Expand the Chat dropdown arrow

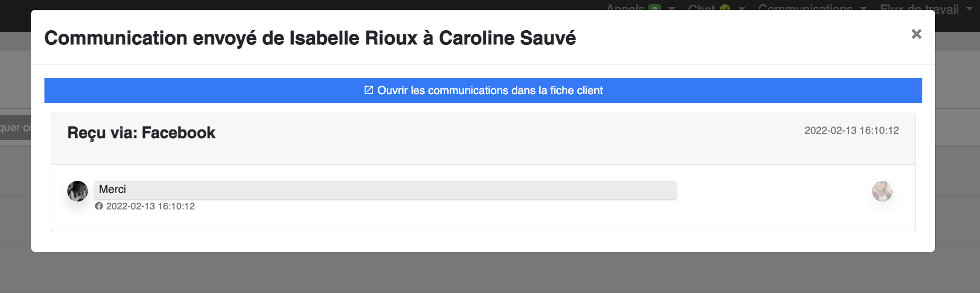point(742,8)
